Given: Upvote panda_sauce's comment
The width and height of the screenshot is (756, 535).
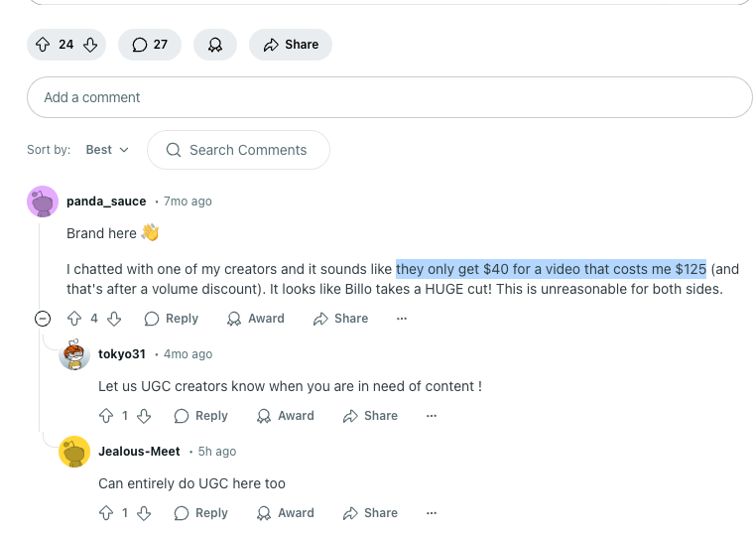Looking at the screenshot, I should pos(74,319).
